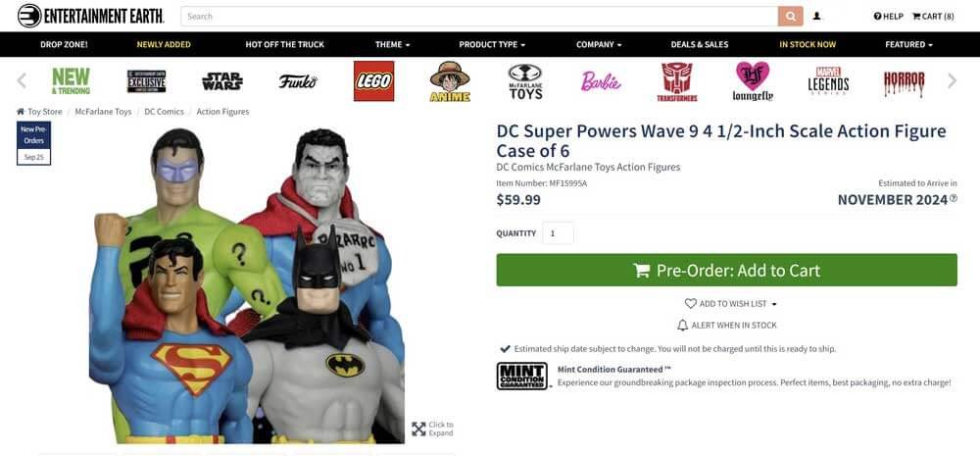Open the shopping cart with 8 items
Viewport: 980px width, 456px height.
tap(932, 17)
